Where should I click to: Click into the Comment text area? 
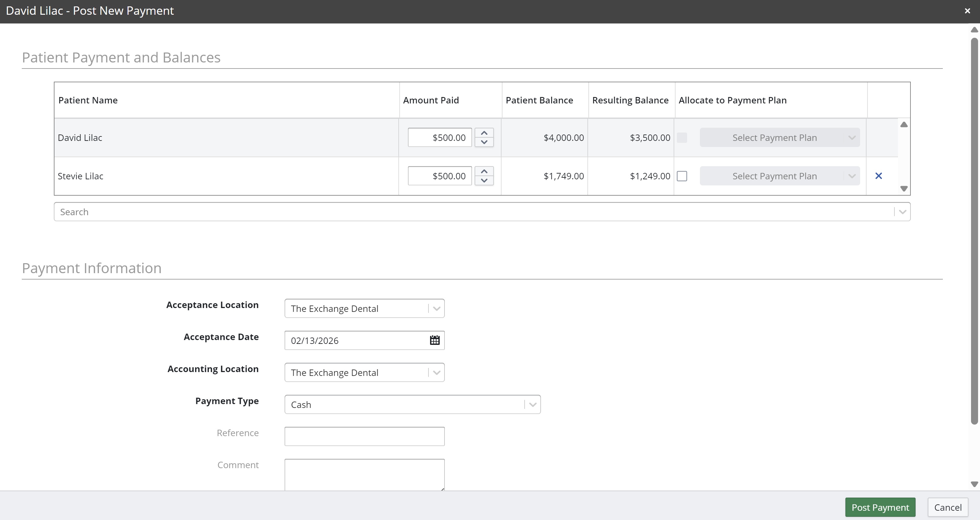coord(364,475)
